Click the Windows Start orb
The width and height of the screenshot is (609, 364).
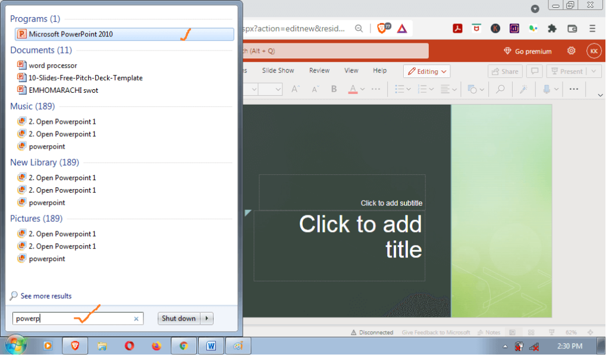(16, 346)
